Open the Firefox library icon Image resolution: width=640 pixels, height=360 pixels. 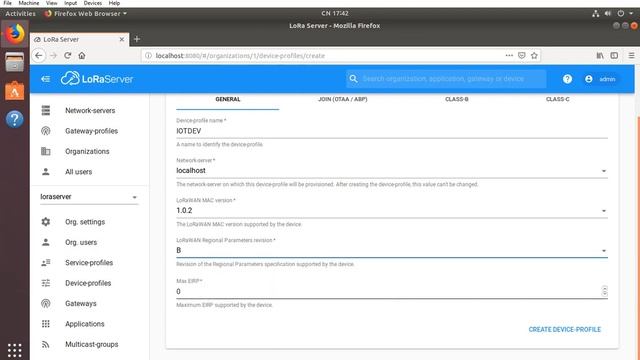coord(600,56)
